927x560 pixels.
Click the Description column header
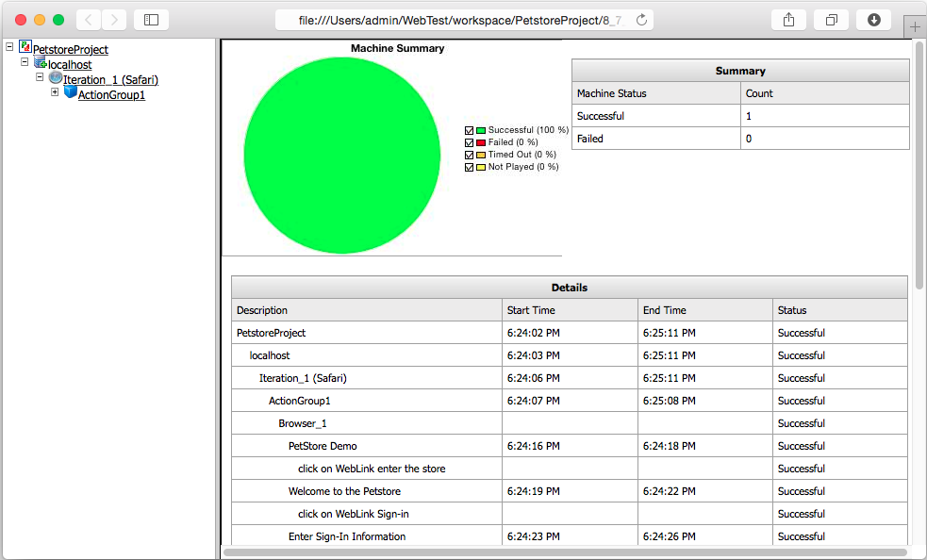click(367, 310)
